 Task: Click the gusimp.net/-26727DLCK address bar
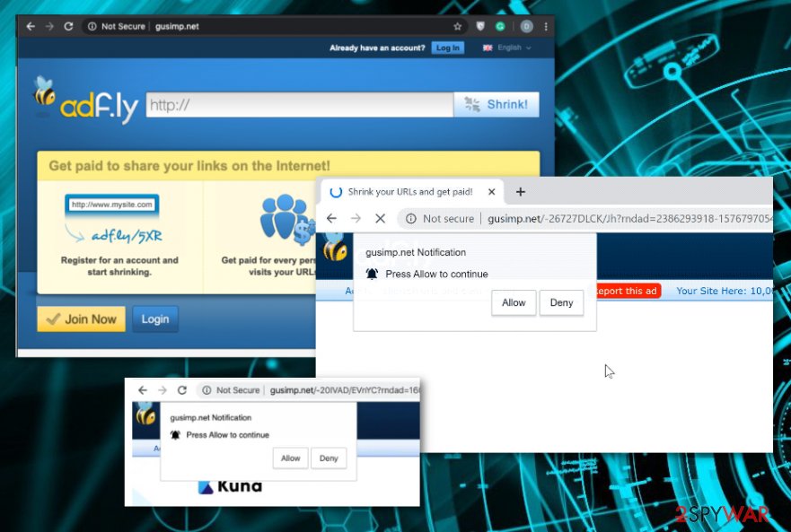pos(629,218)
